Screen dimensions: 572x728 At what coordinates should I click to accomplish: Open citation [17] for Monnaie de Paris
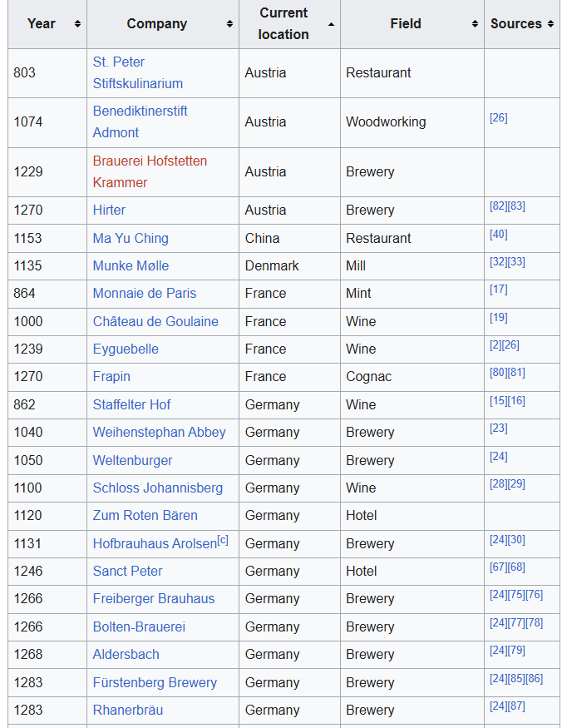coord(498,290)
